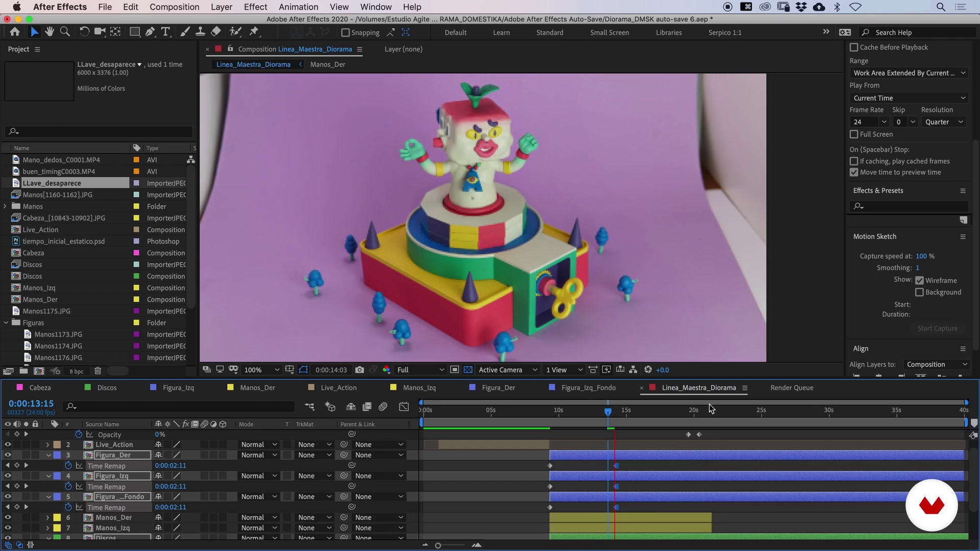980x551 pixels.
Task: Hide the Live_Action layer with eye icon
Action: click(8, 445)
